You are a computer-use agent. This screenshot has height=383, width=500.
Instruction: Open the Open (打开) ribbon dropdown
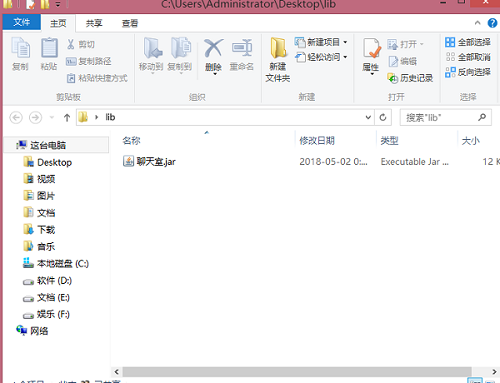pos(405,44)
